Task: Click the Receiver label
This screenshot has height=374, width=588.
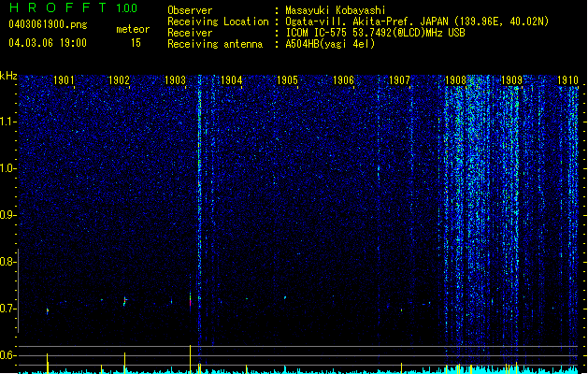Action: [x=190, y=33]
